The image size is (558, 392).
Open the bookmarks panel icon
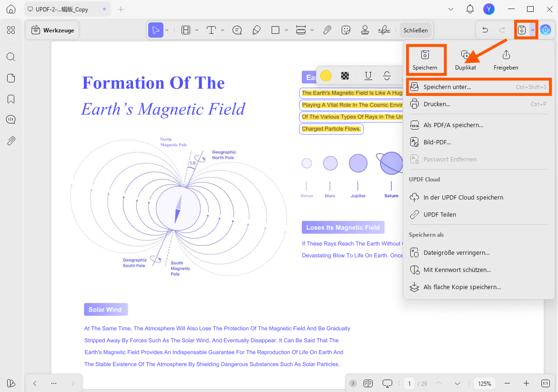[11, 99]
